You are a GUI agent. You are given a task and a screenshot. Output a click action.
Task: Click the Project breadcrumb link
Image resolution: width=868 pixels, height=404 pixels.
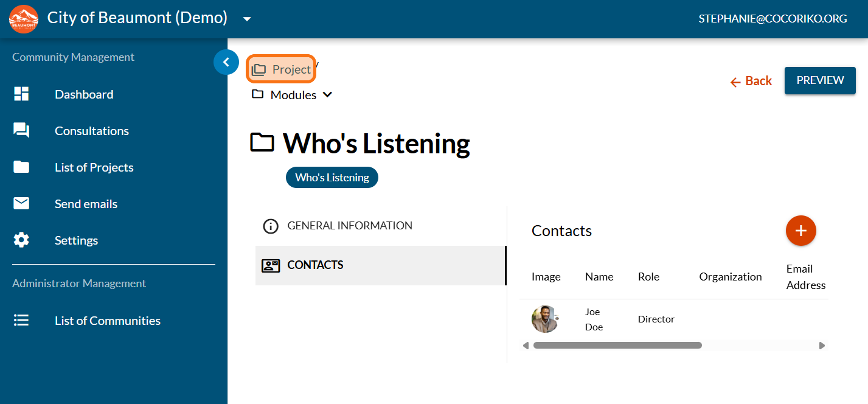point(282,69)
